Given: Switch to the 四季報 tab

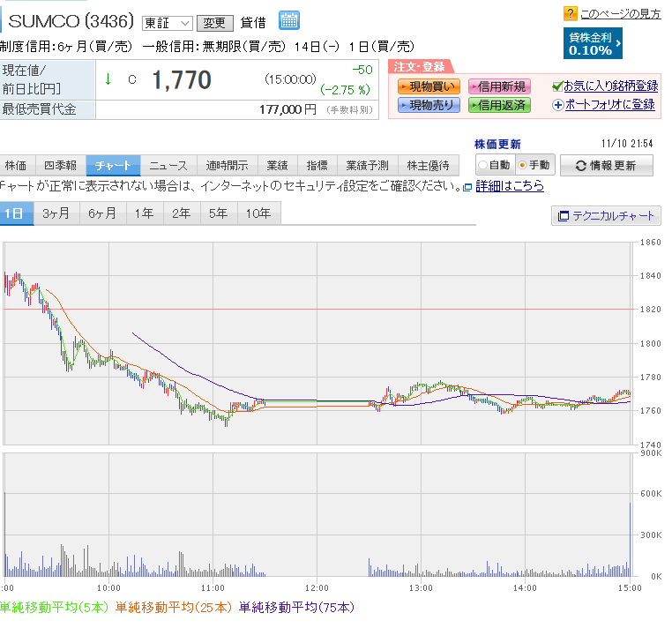Looking at the screenshot, I should (x=60, y=165).
